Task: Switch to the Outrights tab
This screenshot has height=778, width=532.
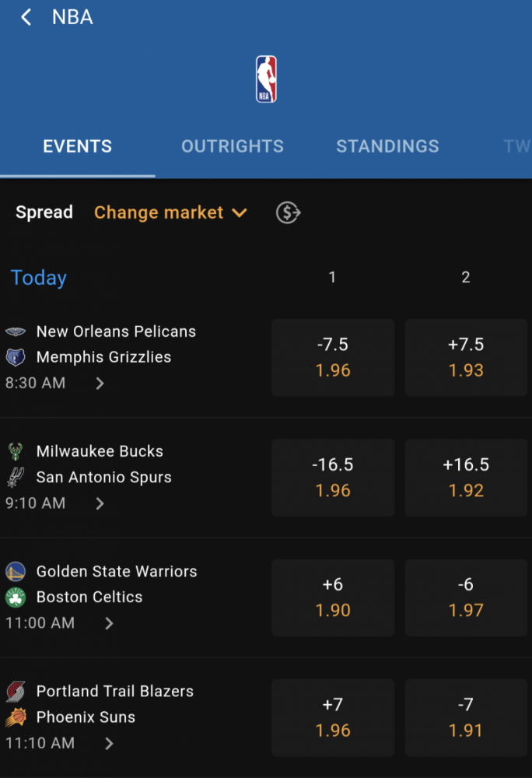Action: click(x=233, y=146)
